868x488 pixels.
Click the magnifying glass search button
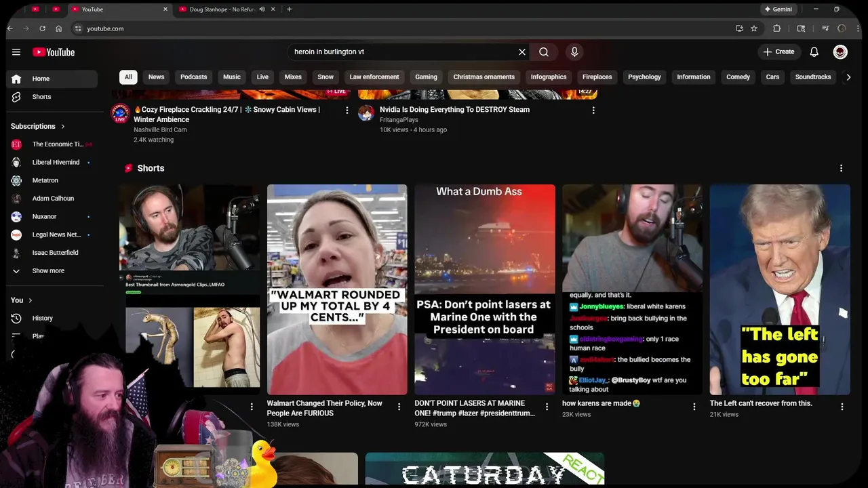(x=544, y=52)
